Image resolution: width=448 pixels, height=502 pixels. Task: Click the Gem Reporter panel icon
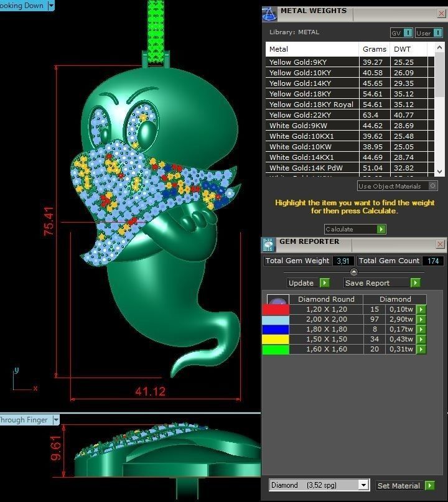pyautogui.click(x=268, y=245)
